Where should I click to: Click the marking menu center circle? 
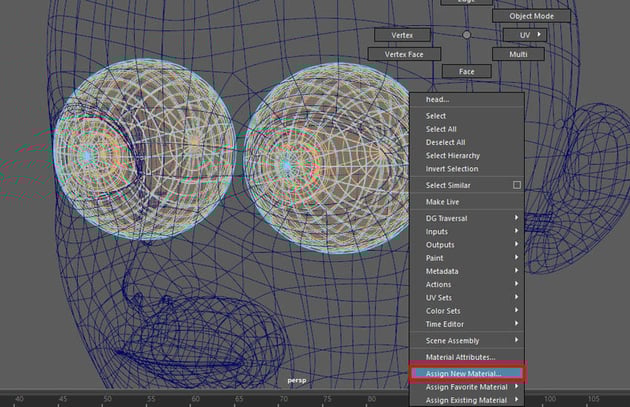pyautogui.click(x=466, y=35)
